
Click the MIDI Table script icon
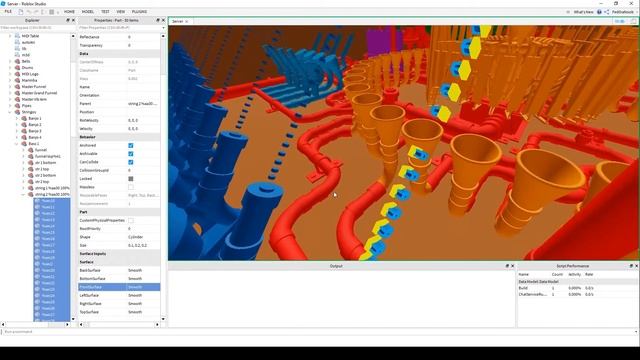[18, 36]
